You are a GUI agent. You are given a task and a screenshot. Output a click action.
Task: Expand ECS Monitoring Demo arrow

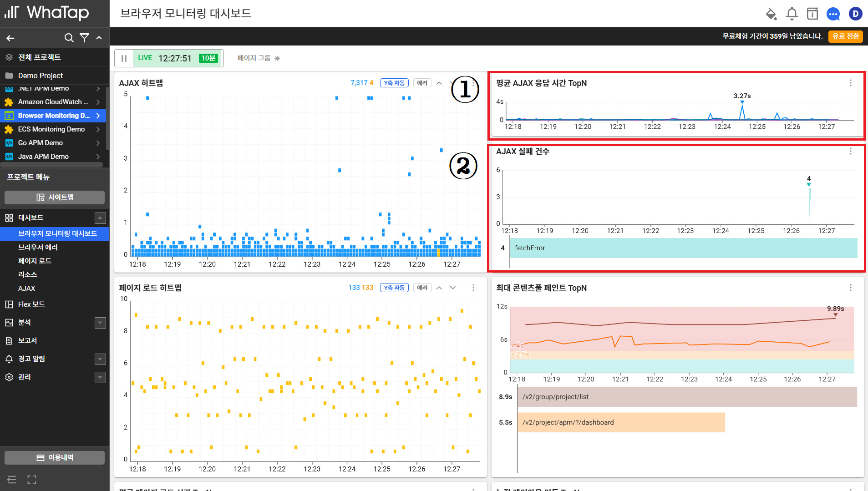(98, 129)
